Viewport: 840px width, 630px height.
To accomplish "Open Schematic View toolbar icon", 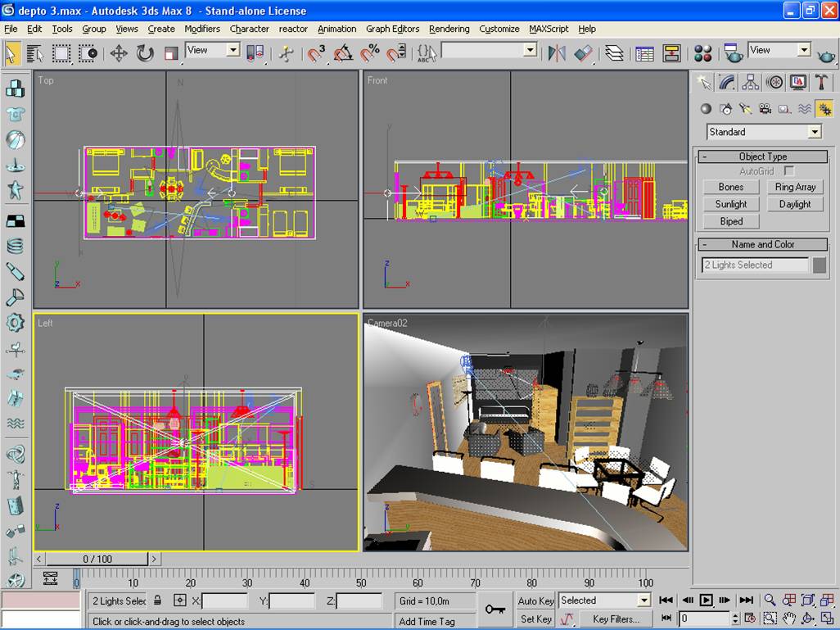I will point(671,53).
